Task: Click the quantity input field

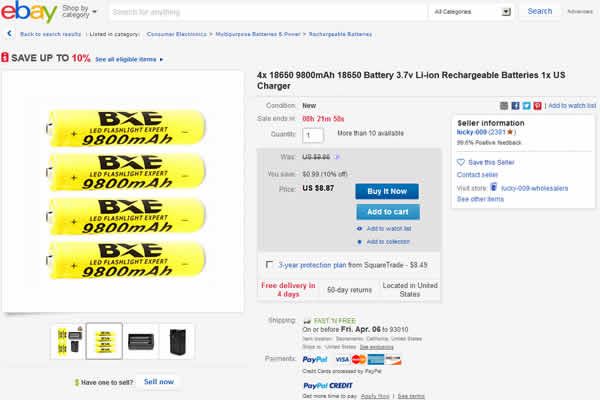Action: pos(313,136)
